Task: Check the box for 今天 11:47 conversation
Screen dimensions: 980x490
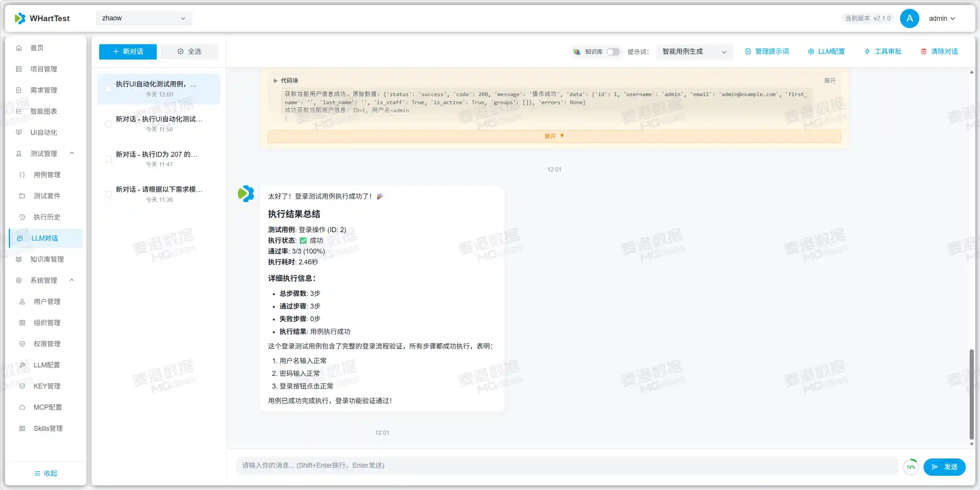Action: coord(108,159)
